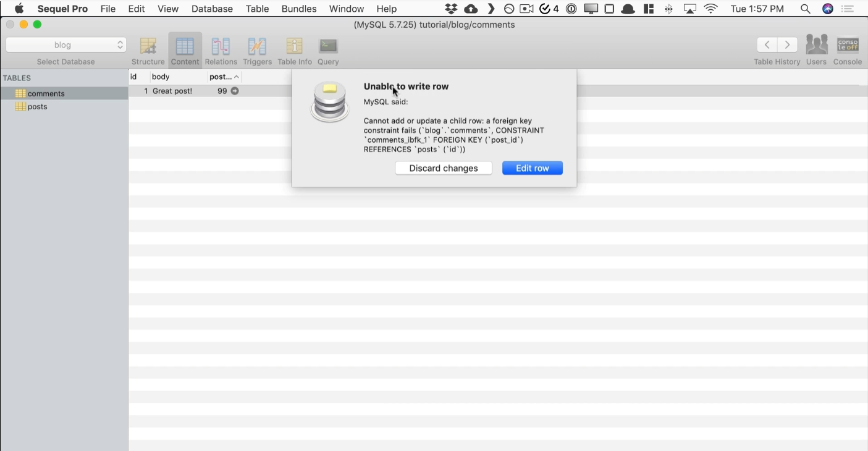This screenshot has height=451, width=868.
Task: Select the posts table in sidebar
Action: point(64,106)
